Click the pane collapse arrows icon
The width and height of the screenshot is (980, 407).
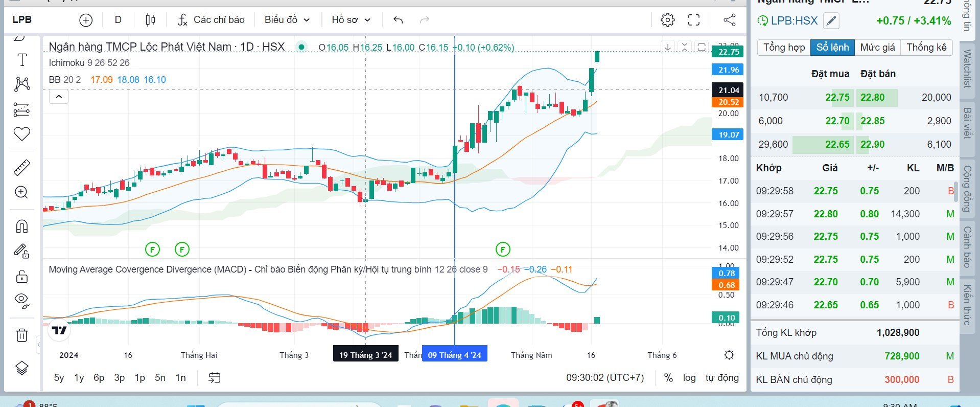pyautogui.click(x=685, y=47)
